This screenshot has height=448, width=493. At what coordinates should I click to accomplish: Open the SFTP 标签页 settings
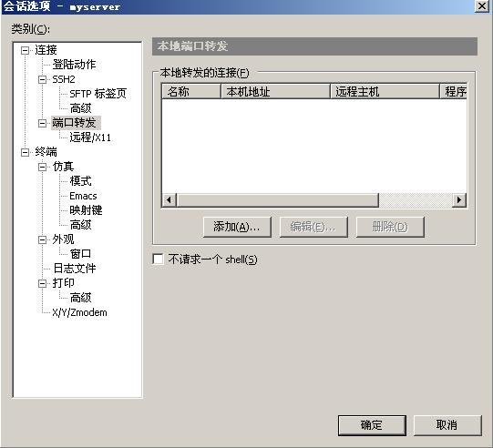tap(98, 94)
